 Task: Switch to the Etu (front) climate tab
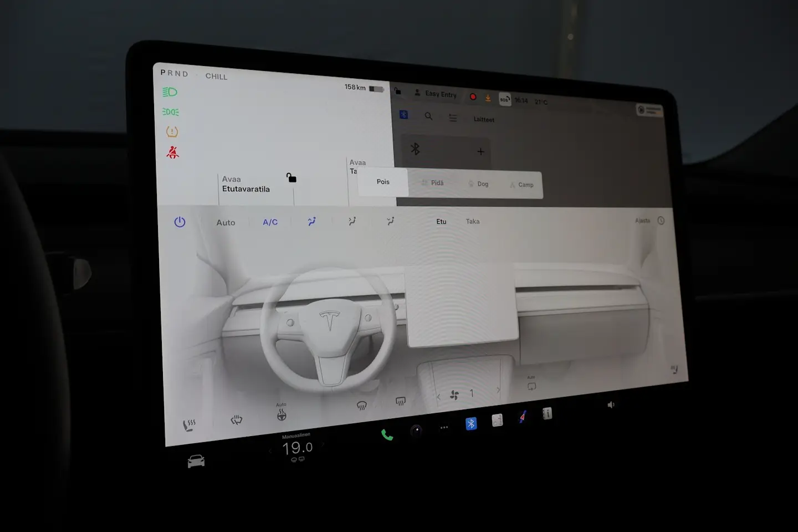(x=441, y=222)
